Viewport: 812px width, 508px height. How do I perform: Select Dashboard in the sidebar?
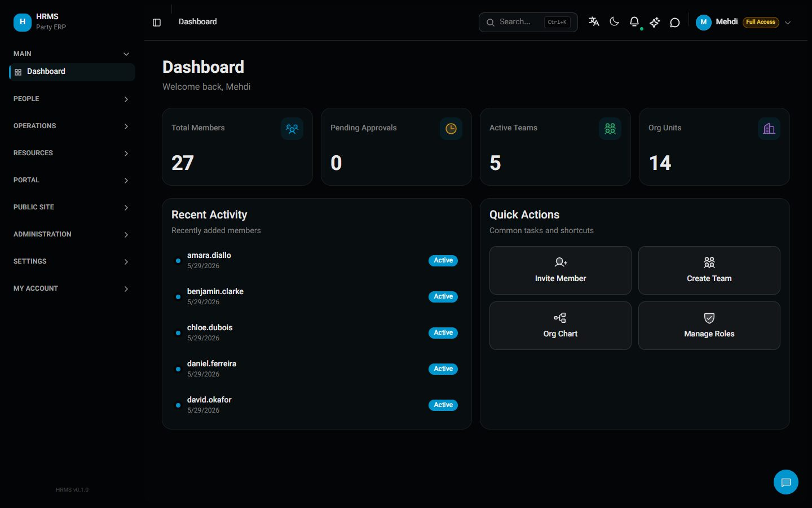[x=72, y=72]
